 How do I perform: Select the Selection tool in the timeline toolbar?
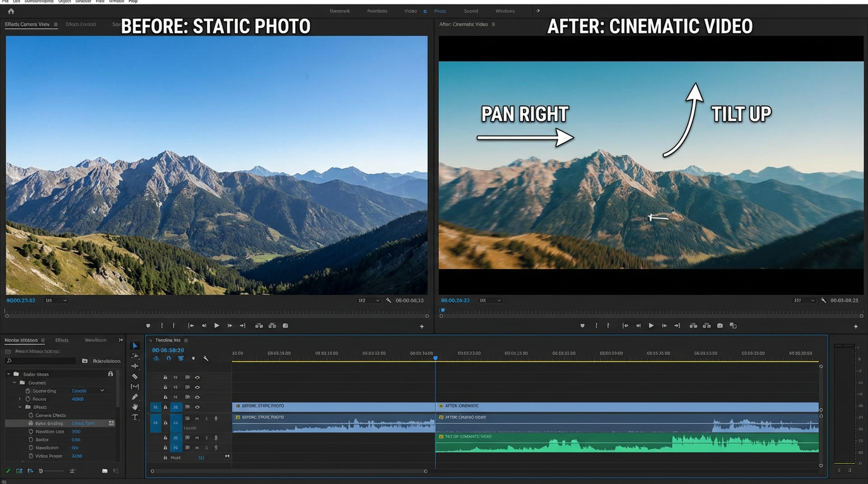(x=135, y=345)
